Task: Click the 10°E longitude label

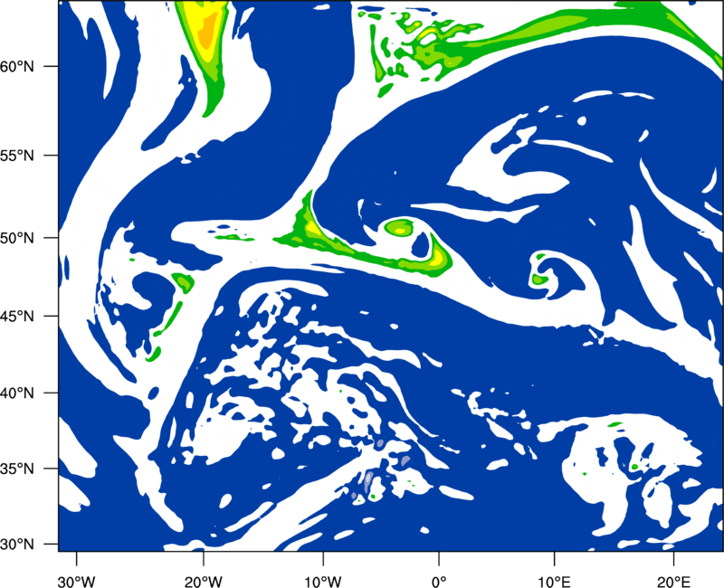Action: pos(554,581)
